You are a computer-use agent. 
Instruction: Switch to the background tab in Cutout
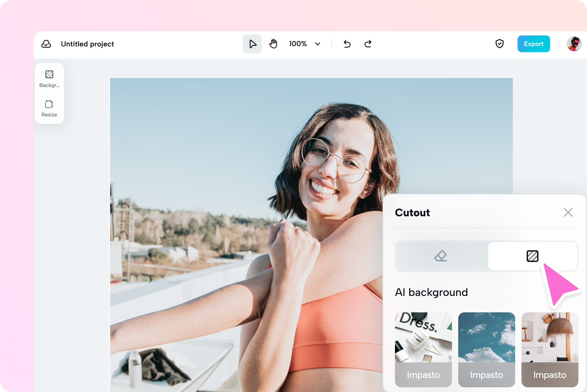[533, 256]
